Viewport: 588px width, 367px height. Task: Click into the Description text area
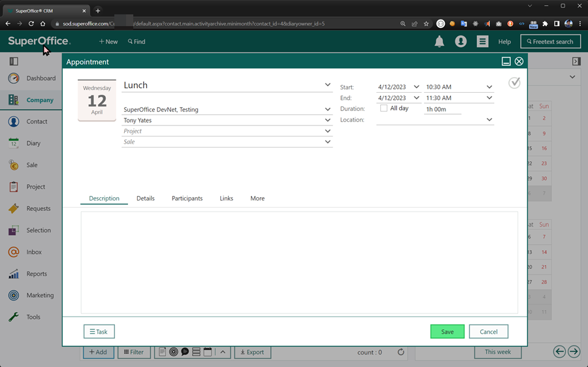click(x=299, y=261)
